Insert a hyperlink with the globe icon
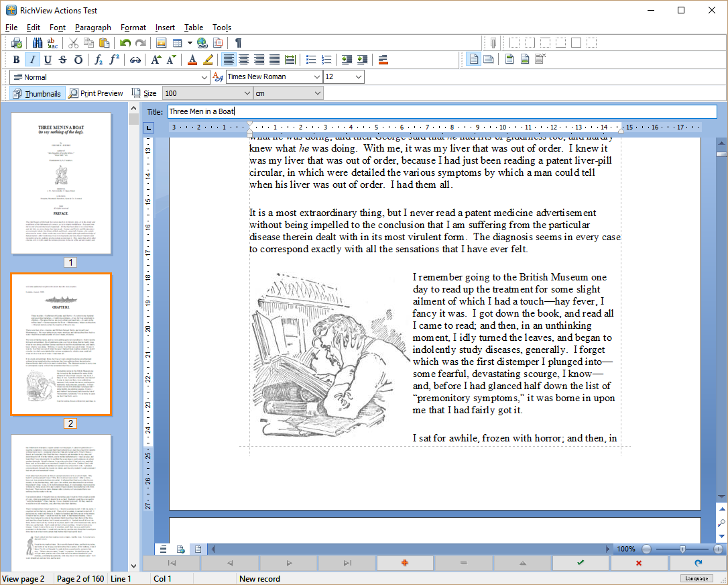This screenshot has width=728, height=585. 202,43
